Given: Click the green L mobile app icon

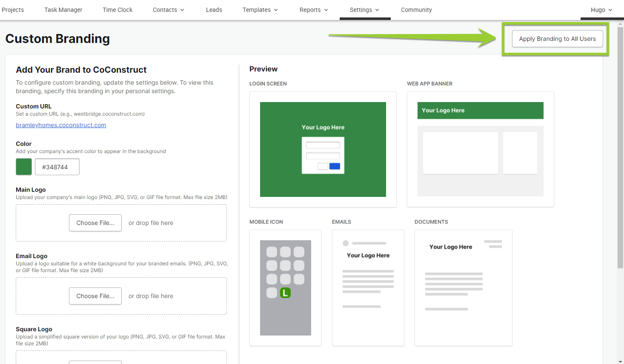Looking at the screenshot, I should [x=285, y=293].
